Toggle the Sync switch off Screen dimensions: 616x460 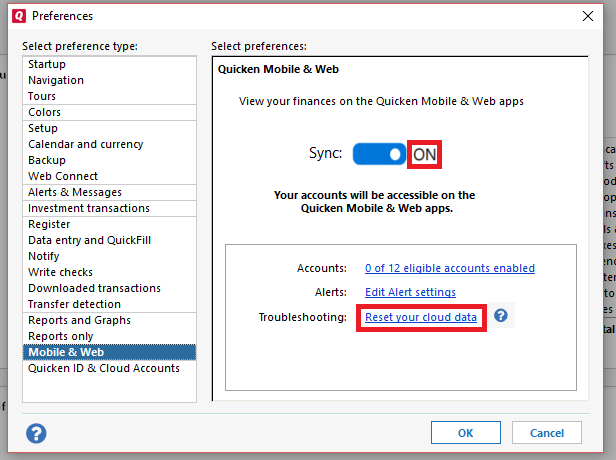point(379,154)
